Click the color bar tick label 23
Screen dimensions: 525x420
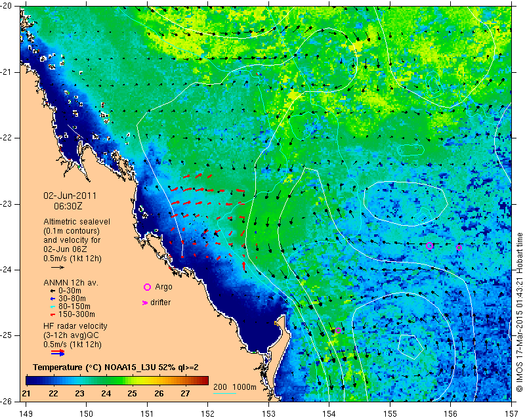[x=79, y=393]
